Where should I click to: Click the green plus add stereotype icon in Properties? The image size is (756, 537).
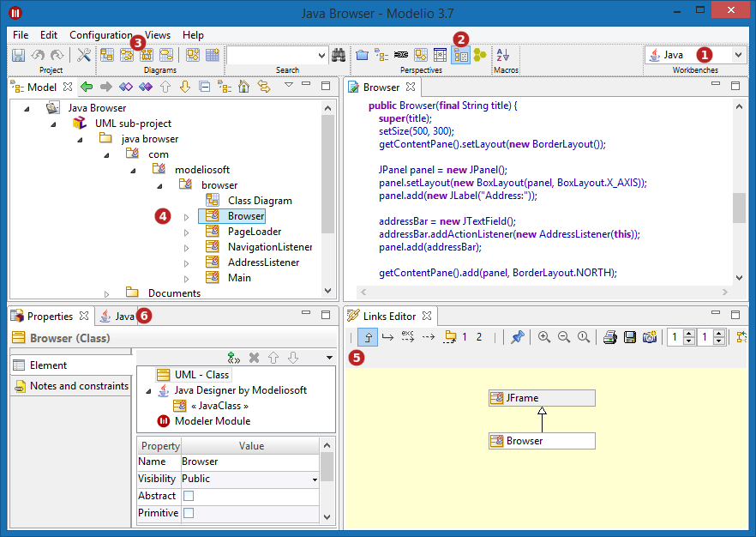(x=234, y=358)
